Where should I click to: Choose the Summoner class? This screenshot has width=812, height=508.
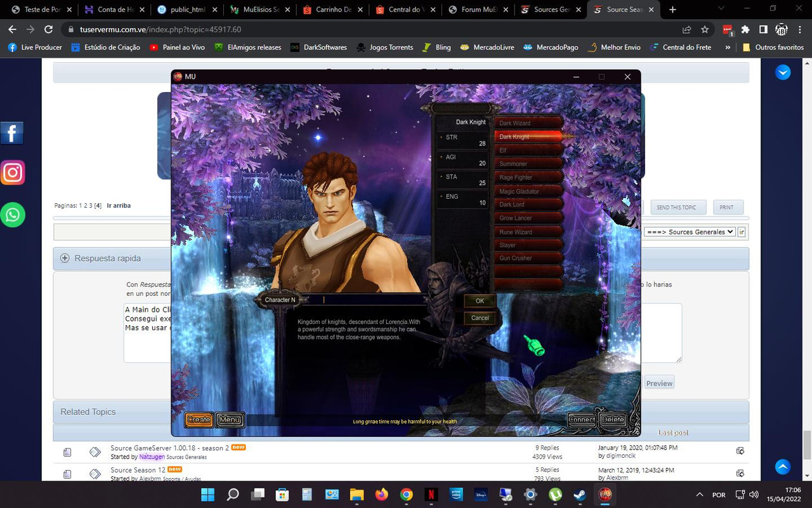pyautogui.click(x=528, y=164)
